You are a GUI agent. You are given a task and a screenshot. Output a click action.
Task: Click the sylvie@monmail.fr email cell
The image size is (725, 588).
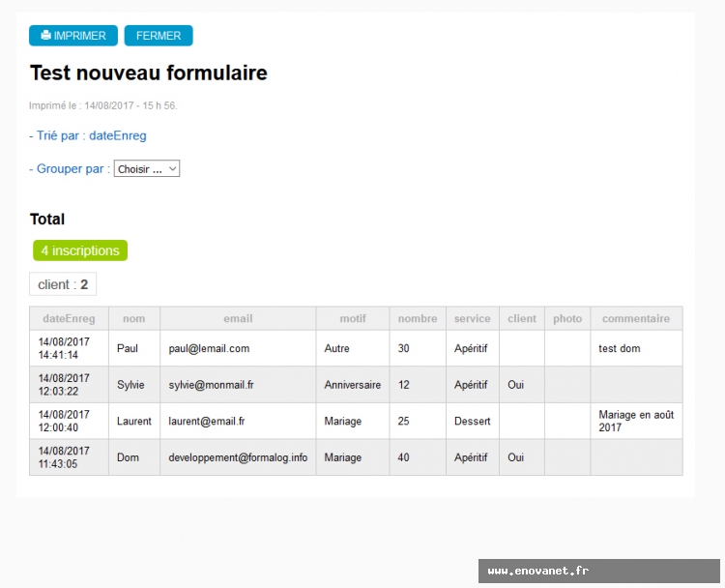[211, 385]
